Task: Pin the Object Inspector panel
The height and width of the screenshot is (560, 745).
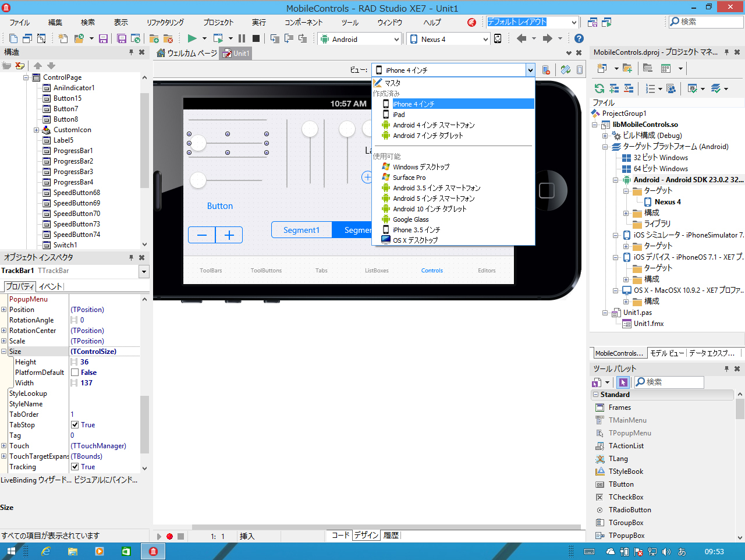Action: pyautogui.click(x=131, y=257)
